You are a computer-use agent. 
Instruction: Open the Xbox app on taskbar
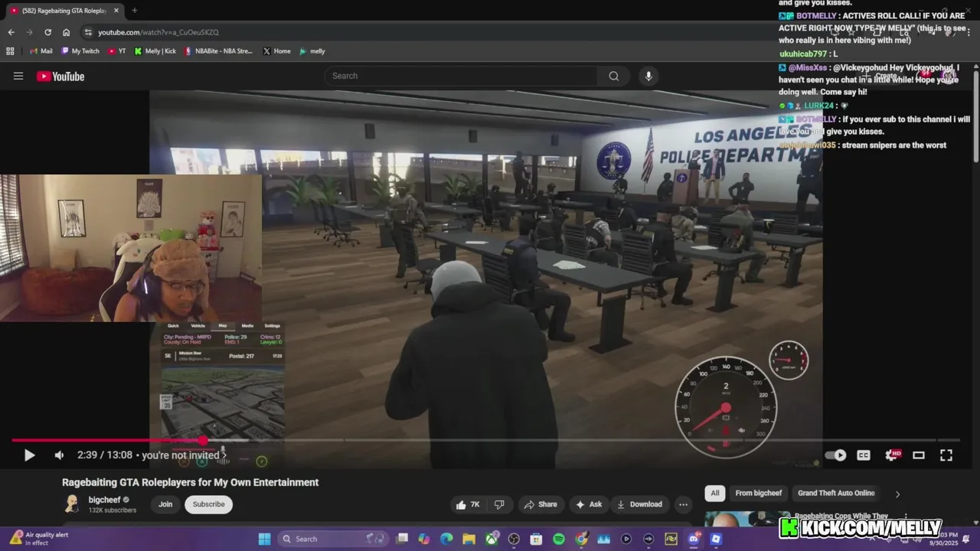[492, 539]
